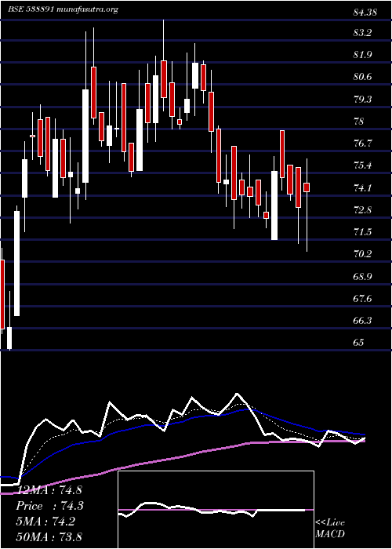Click the 84.38 price axis label
Image resolution: width=392 pixels, height=549 pixels.
click(x=365, y=13)
